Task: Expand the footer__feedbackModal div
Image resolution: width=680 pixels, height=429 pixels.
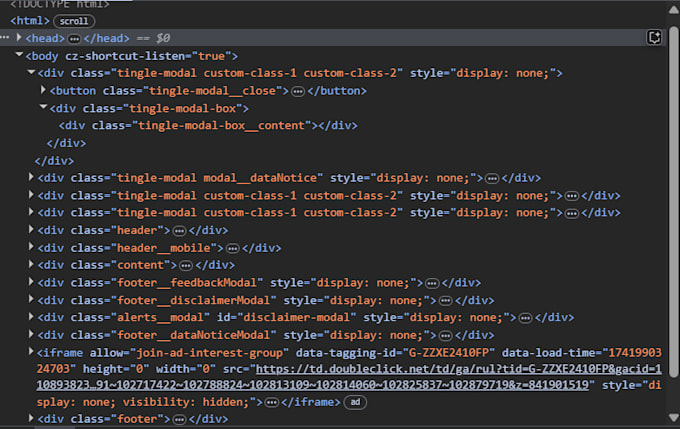Action: [x=31, y=282]
